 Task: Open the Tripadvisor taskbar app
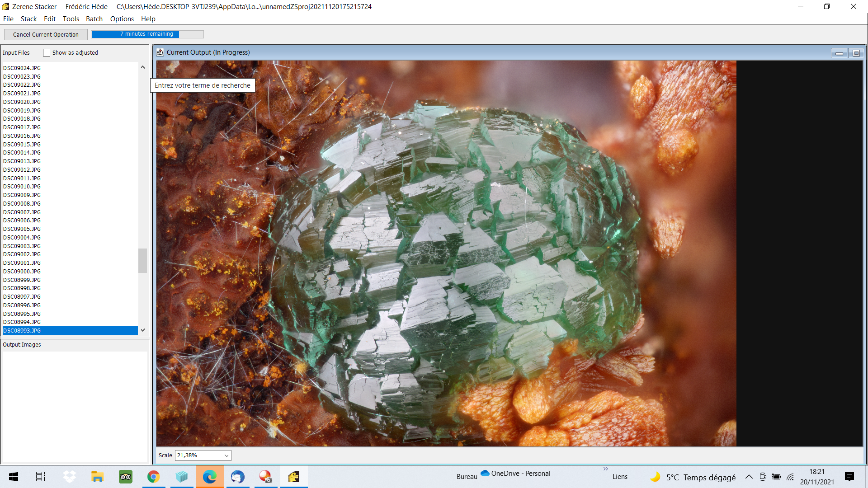click(x=125, y=477)
